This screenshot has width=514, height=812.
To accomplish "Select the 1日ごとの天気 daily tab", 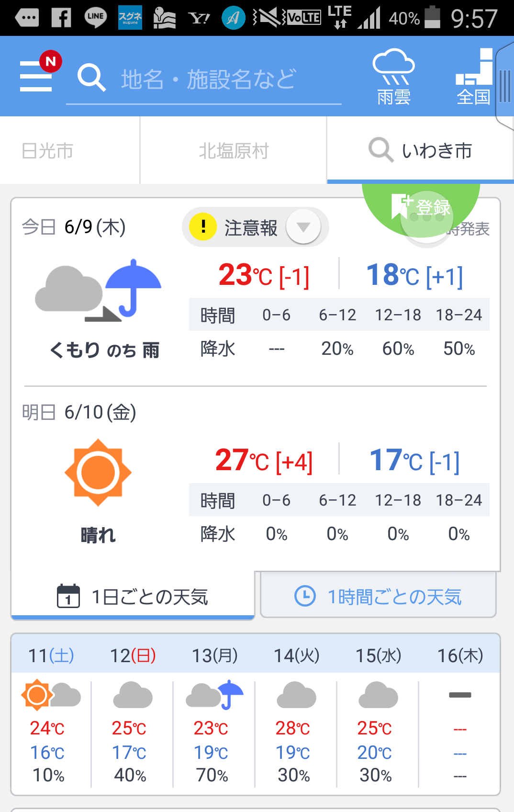I will pyautogui.click(x=133, y=597).
